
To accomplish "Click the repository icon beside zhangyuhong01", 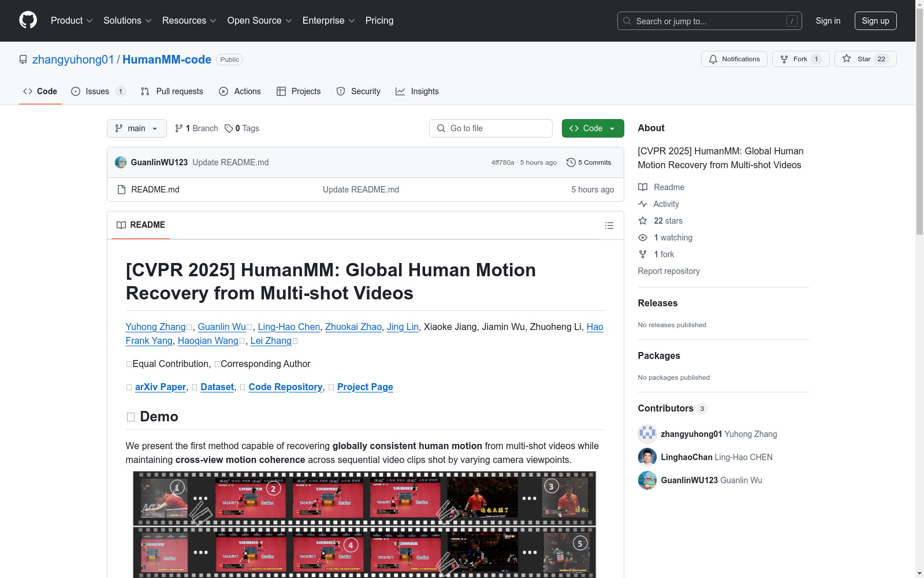I will coord(23,60).
